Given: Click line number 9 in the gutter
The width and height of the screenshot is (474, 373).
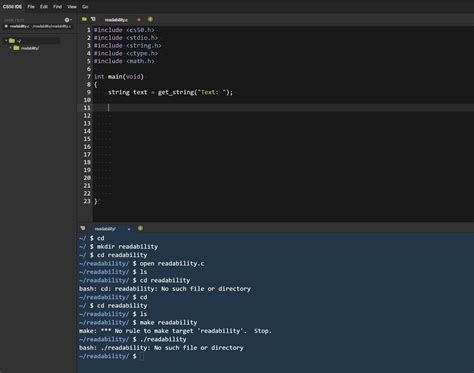Looking at the screenshot, I should point(89,92).
